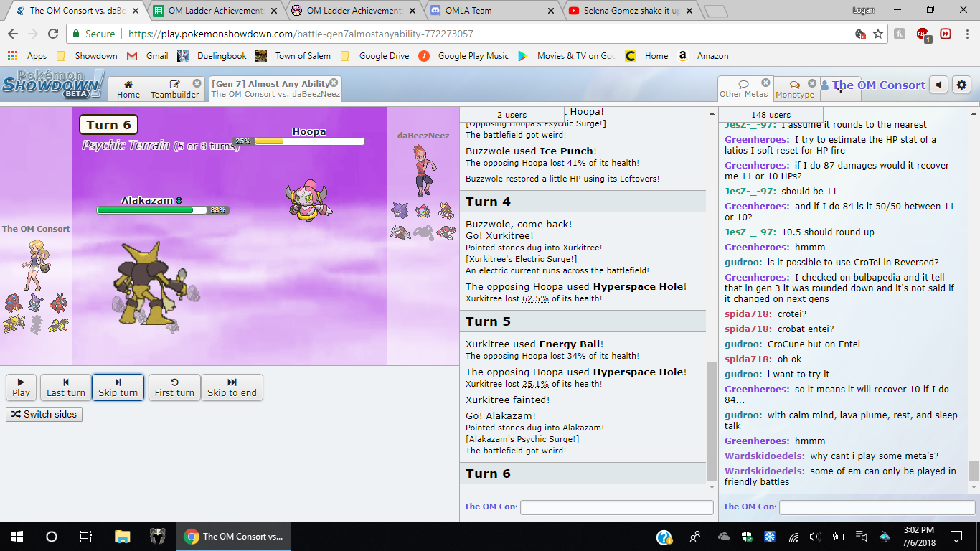Click the Gengar icon in daBeezNeez's team
Screen dimensions: 980x551
tap(400, 209)
